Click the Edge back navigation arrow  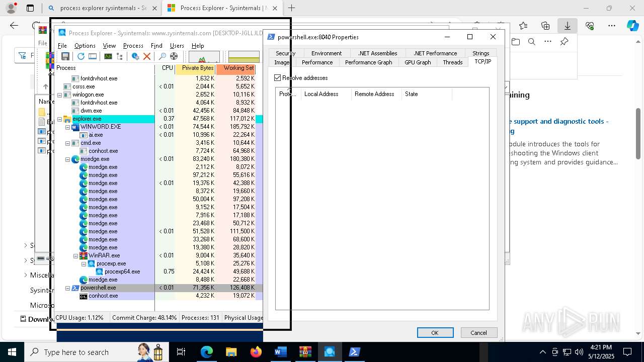click(14, 26)
